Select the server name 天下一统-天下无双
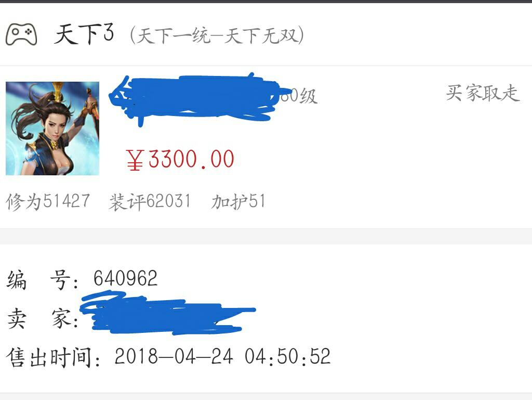Screen dimensions: 532x400 pyautogui.click(x=217, y=35)
